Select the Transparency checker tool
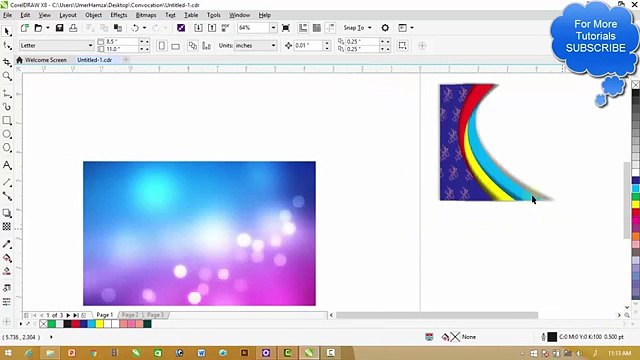The image size is (640, 360). (7, 227)
